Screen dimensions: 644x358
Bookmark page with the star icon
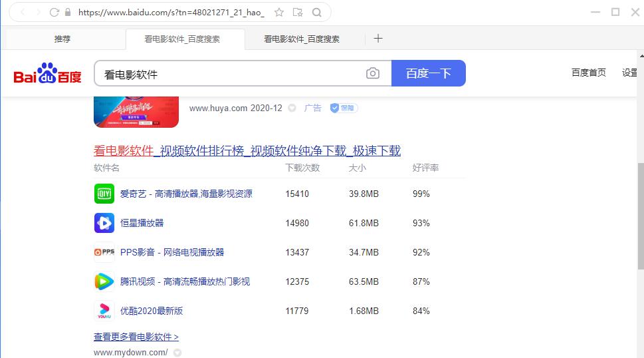(x=279, y=13)
